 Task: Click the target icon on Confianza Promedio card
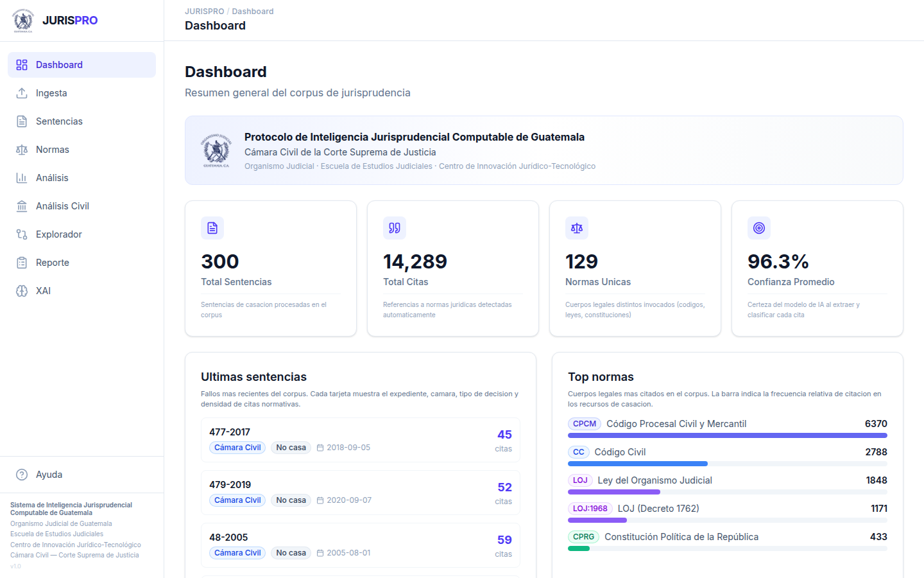[x=759, y=228]
